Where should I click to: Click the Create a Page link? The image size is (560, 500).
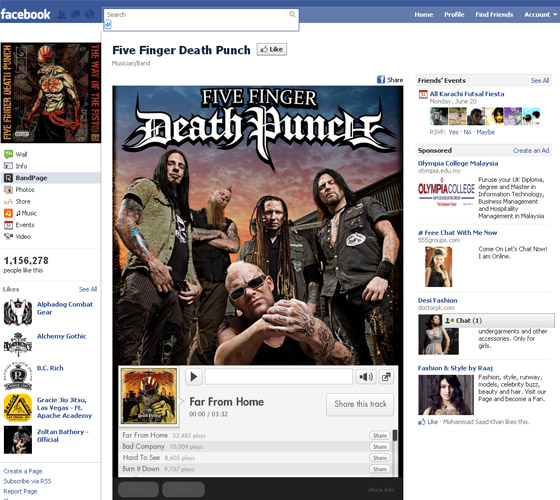coord(23,471)
